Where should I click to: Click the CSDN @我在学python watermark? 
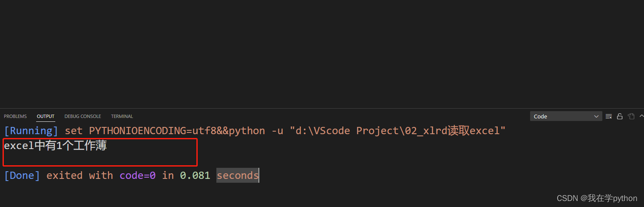tap(597, 198)
